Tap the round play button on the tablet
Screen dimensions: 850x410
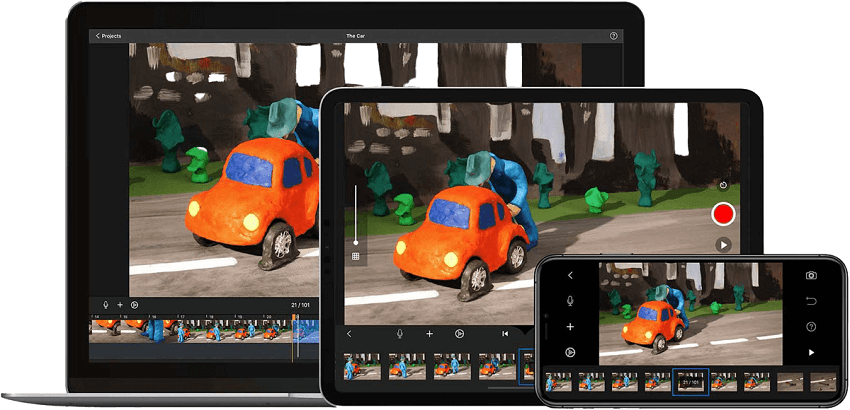pos(723,245)
